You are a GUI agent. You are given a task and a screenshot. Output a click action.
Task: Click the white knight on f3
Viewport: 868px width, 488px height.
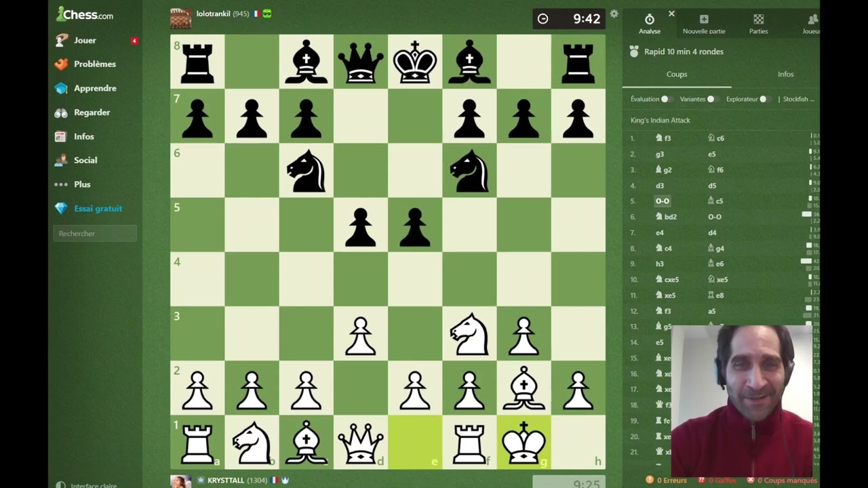pos(469,333)
